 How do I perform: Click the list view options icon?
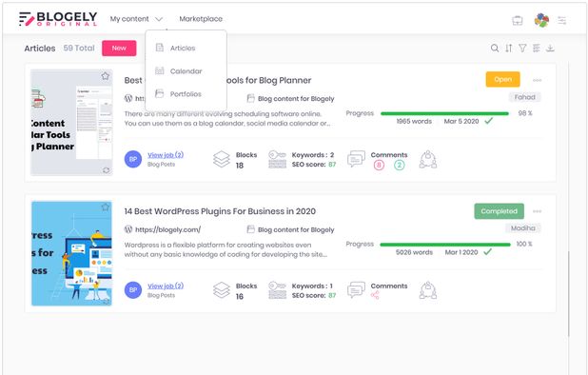point(537,48)
